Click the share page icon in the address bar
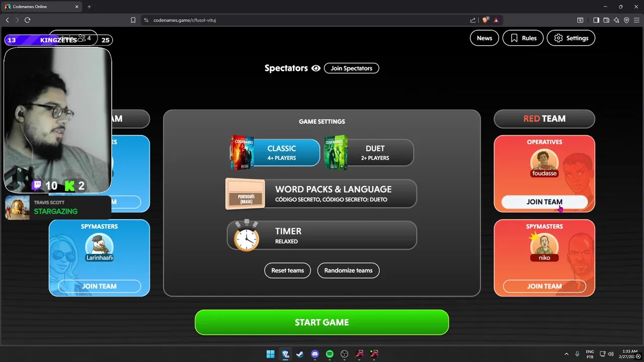Image resolution: width=644 pixels, height=362 pixels. click(473, 20)
